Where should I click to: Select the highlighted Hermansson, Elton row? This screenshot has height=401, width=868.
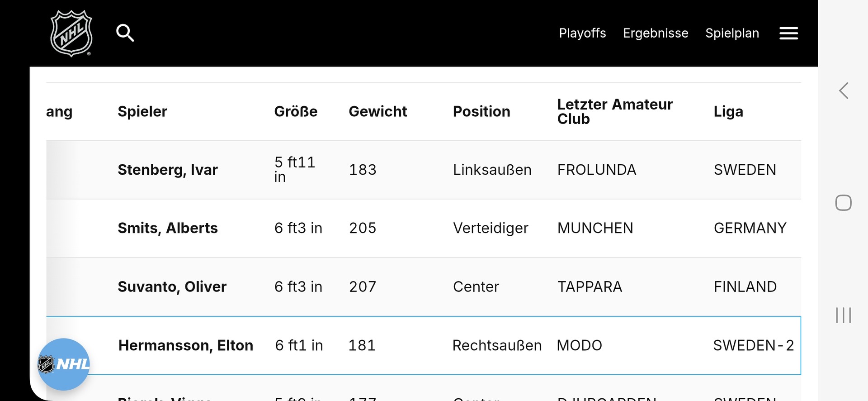[424, 345]
